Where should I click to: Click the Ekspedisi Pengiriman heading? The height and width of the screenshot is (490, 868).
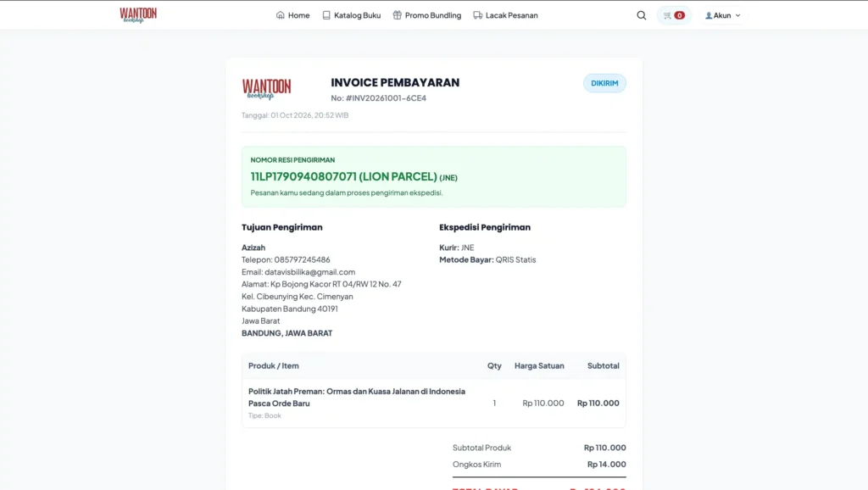click(x=485, y=227)
